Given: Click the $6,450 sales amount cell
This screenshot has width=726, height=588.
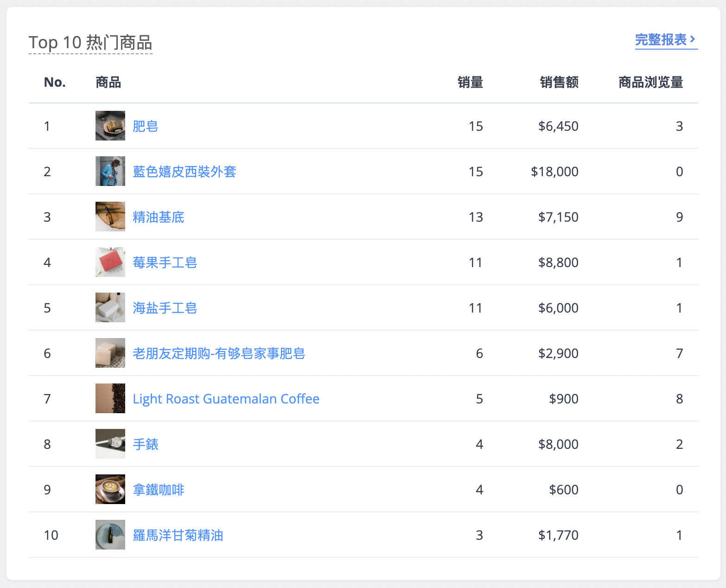Looking at the screenshot, I should (558, 126).
